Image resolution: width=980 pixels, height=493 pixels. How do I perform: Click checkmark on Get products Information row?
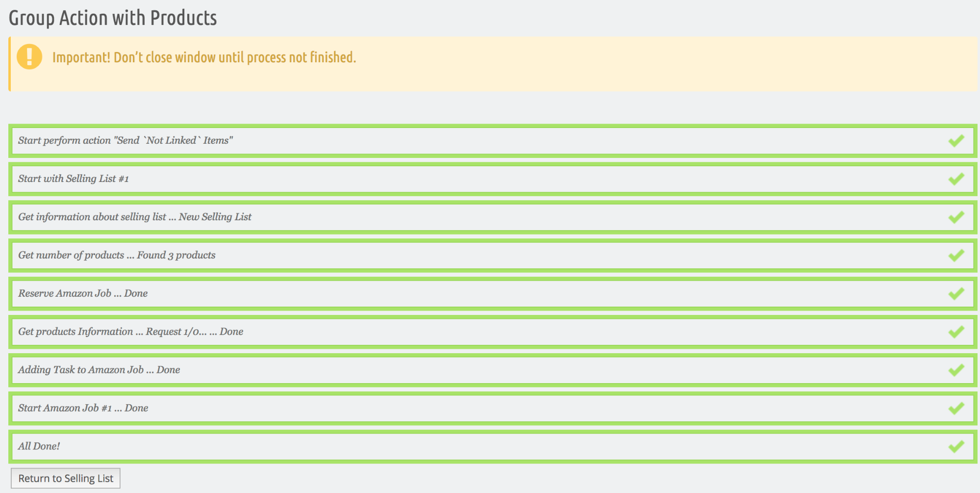956,332
